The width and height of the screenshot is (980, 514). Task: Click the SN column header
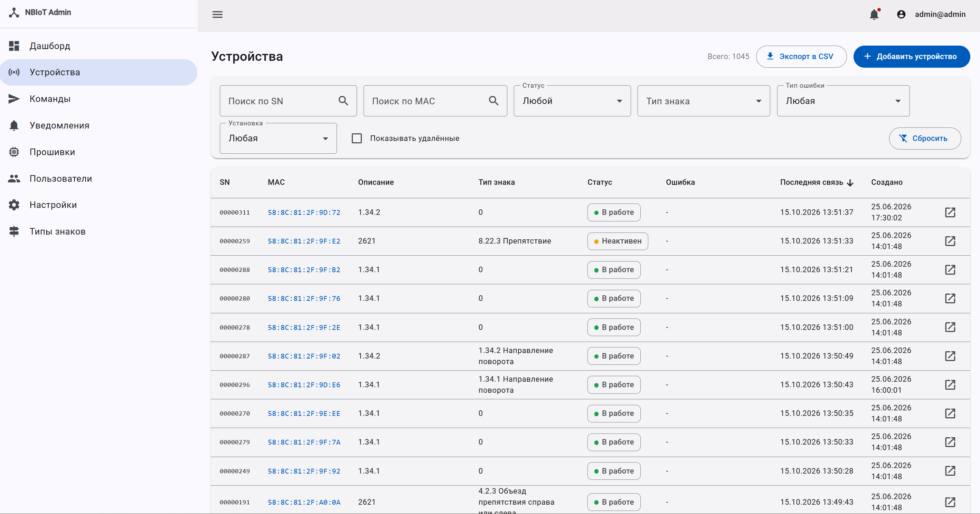point(225,182)
